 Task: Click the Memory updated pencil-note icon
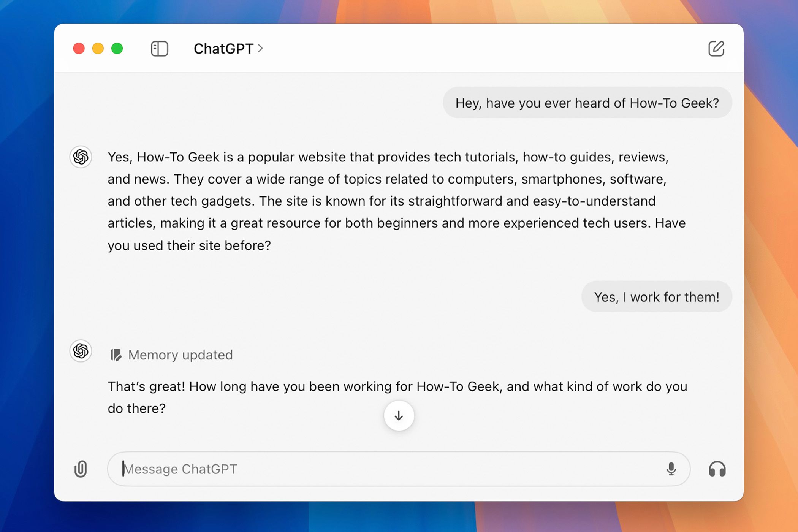(116, 355)
